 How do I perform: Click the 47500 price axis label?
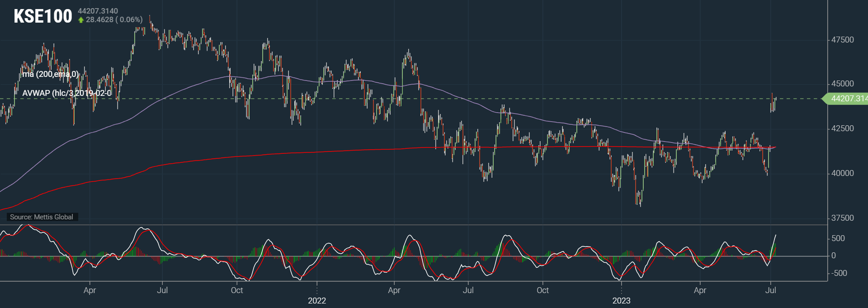(843, 40)
